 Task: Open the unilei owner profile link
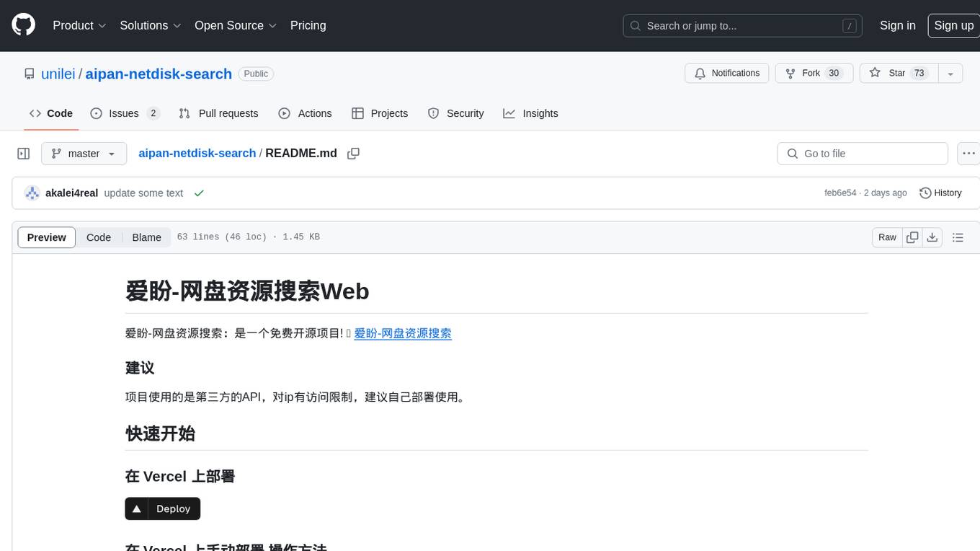click(58, 74)
